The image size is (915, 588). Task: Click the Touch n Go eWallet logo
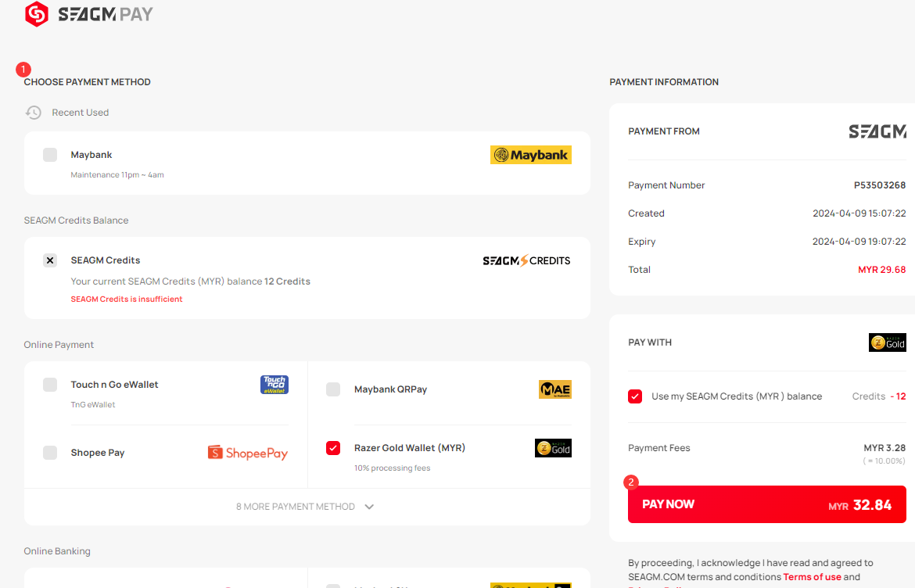[x=274, y=385]
